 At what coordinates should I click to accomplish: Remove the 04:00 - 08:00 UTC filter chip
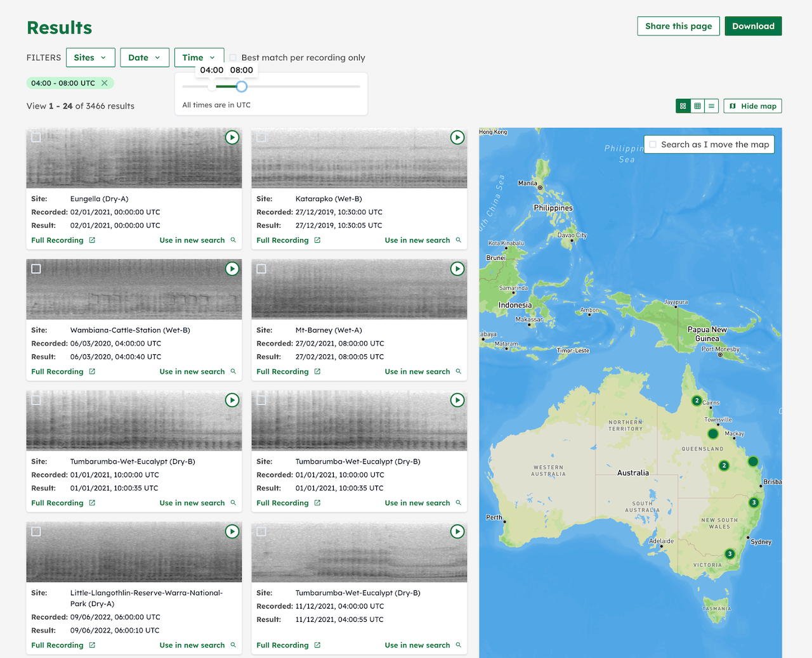click(105, 83)
